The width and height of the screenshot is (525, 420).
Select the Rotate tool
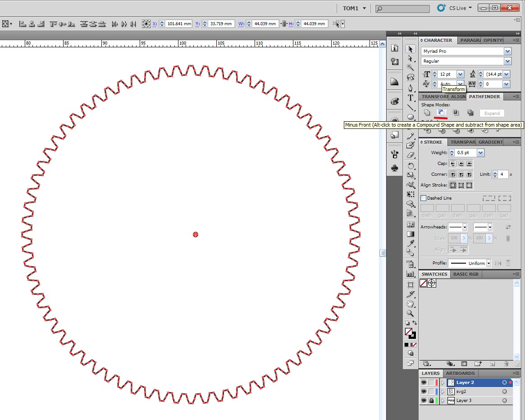point(410,166)
